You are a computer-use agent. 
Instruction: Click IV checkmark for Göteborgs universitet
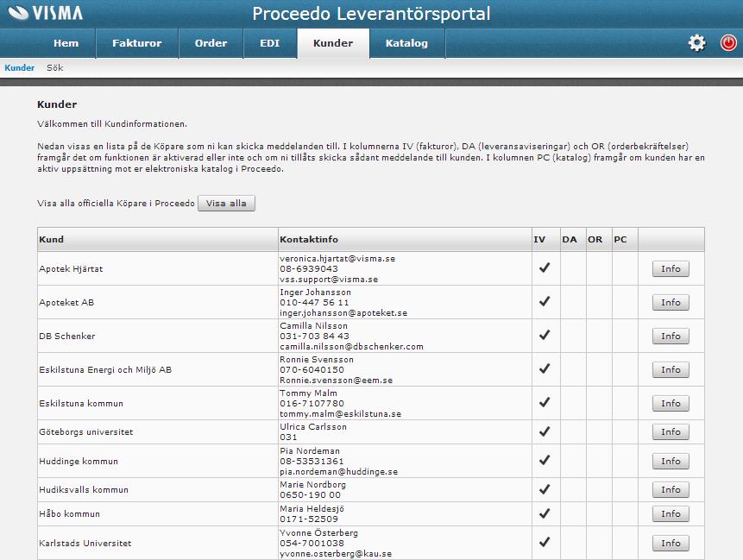point(545,431)
